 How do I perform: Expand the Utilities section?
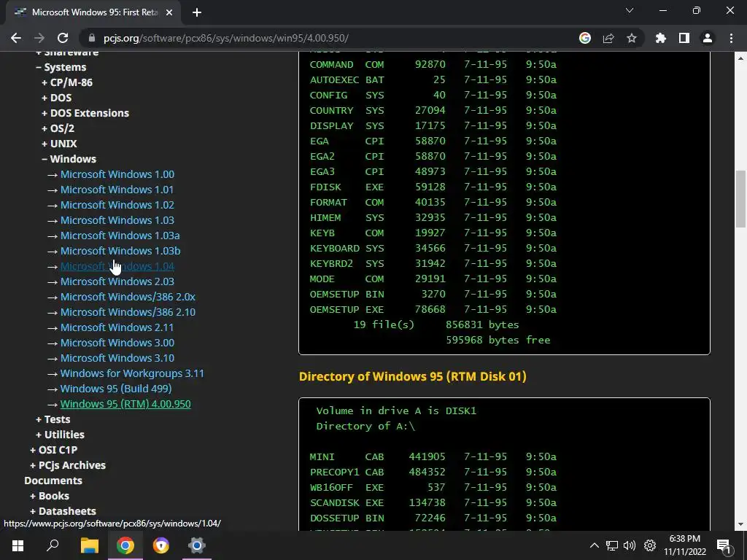60,435
